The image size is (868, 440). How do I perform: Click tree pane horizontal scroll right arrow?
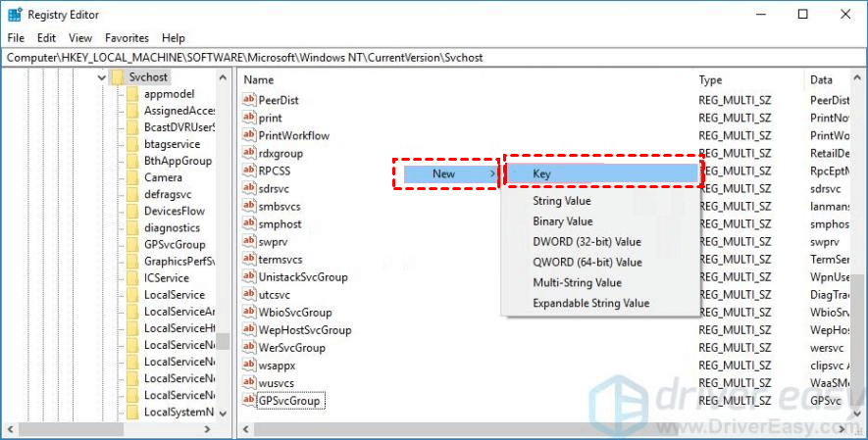[x=208, y=429]
